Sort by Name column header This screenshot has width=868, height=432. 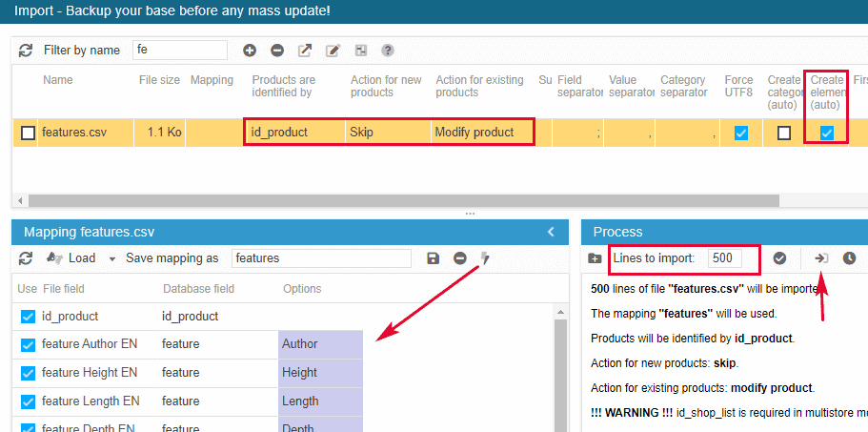coord(57,80)
